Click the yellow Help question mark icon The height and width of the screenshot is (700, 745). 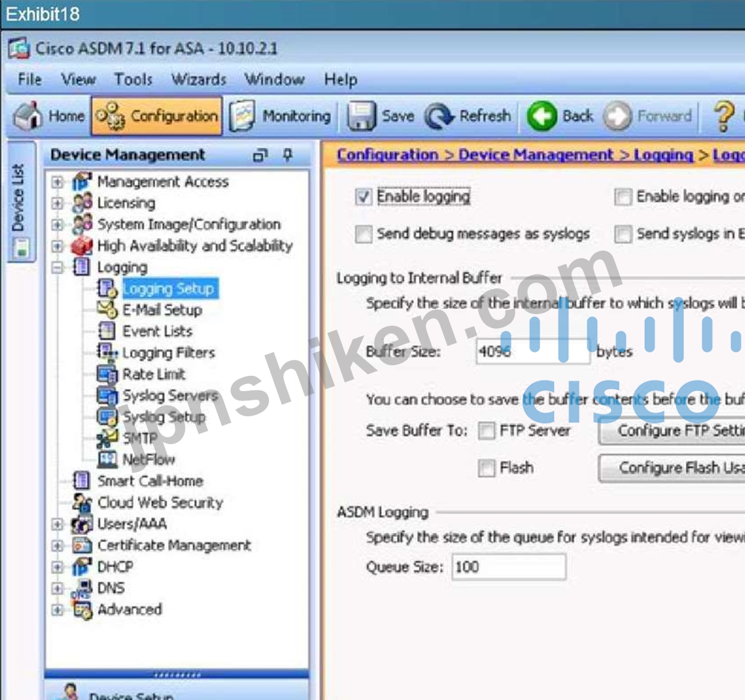pos(723,116)
